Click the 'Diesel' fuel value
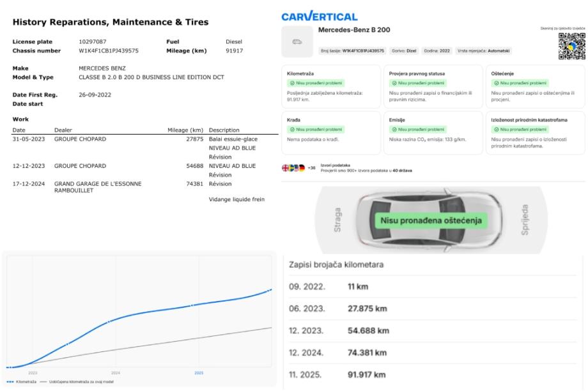 pos(234,42)
